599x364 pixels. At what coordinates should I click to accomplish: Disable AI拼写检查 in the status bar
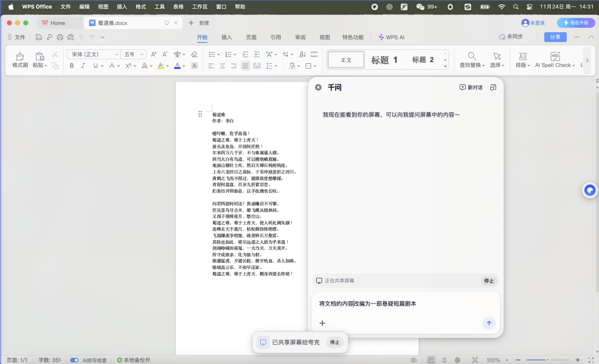coord(74,360)
